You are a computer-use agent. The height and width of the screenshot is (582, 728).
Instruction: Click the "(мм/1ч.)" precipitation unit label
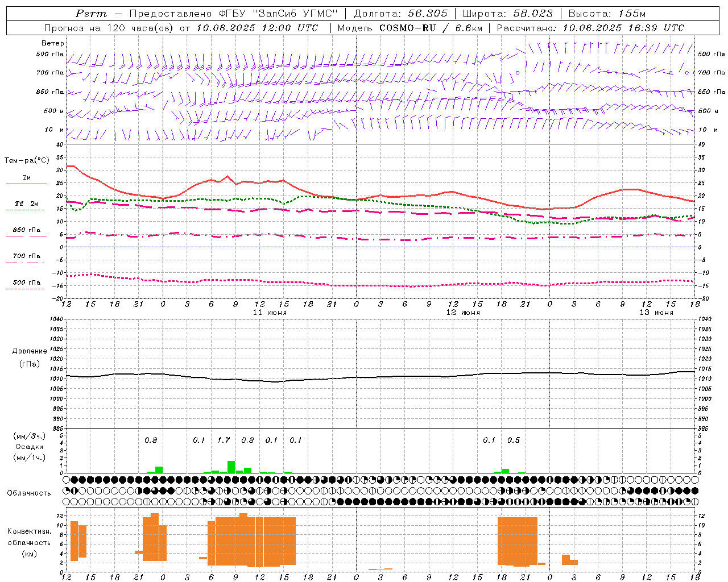(x=29, y=458)
